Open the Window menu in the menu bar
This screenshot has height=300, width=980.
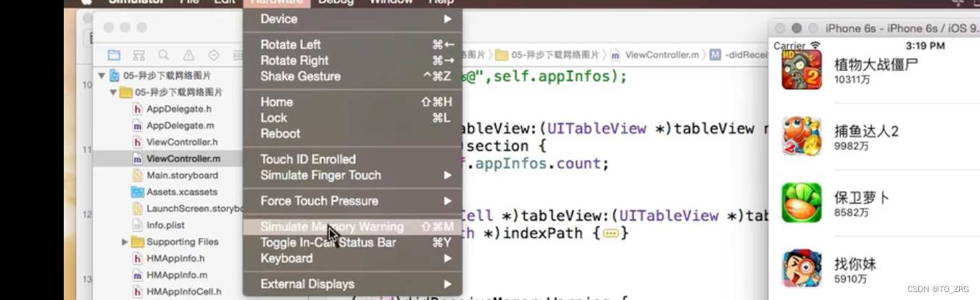(x=391, y=2)
